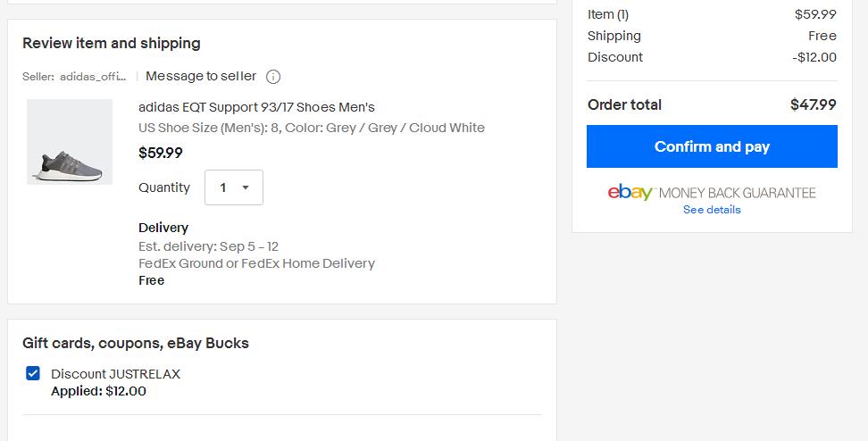
Task: Open the See details link
Action: (x=712, y=210)
